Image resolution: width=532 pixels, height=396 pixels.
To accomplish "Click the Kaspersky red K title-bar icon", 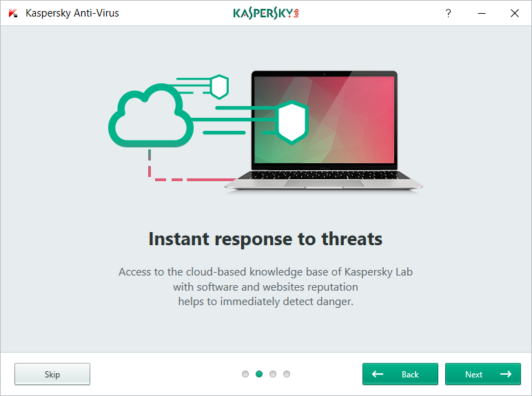I will coord(13,13).
